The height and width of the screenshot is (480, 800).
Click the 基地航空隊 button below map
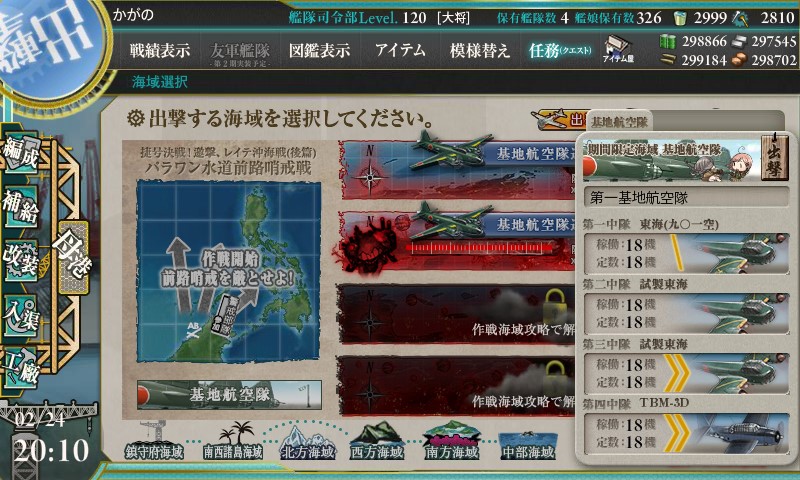[229, 394]
